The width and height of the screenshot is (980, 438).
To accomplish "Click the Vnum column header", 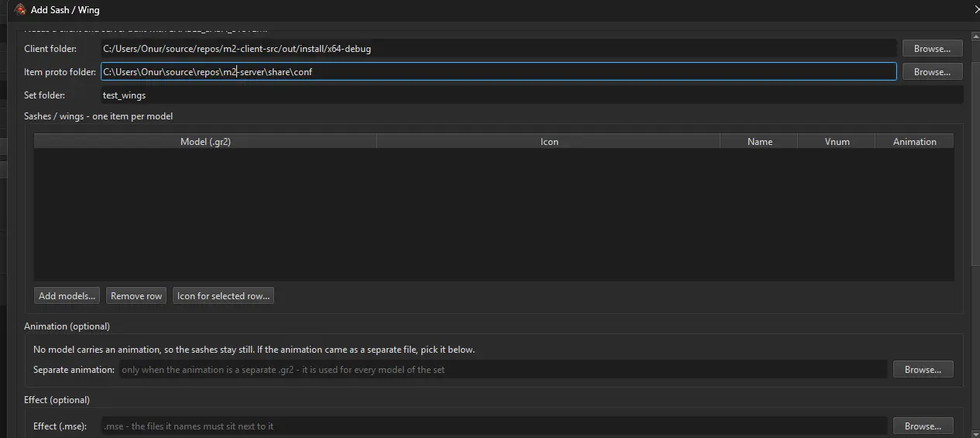I will 837,142.
